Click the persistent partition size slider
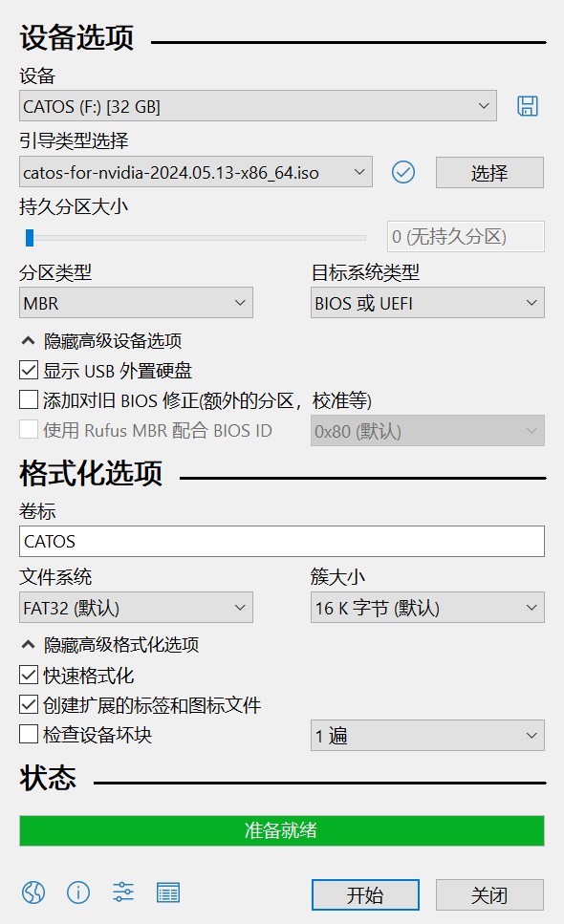Viewport: 564px width, 924px height. [196, 238]
